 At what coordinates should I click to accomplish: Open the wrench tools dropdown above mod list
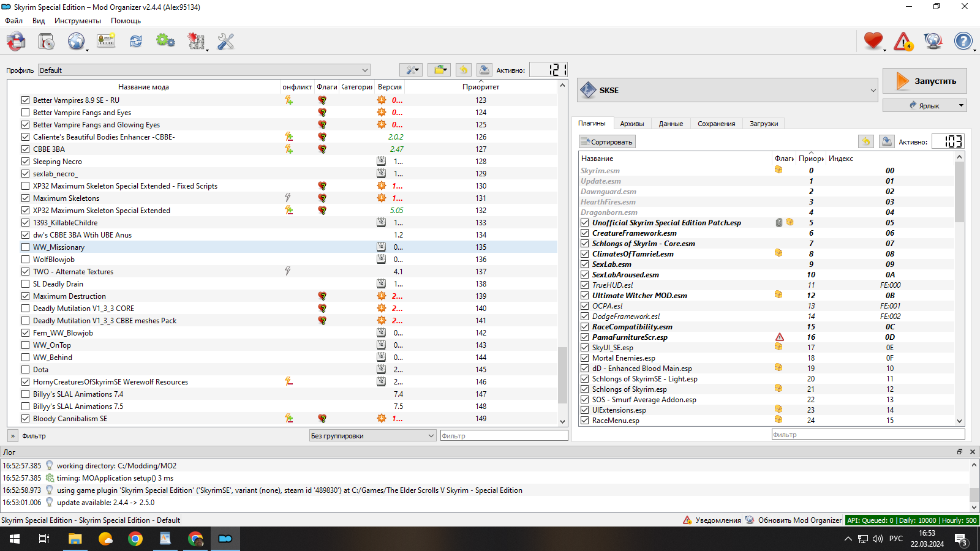411,70
